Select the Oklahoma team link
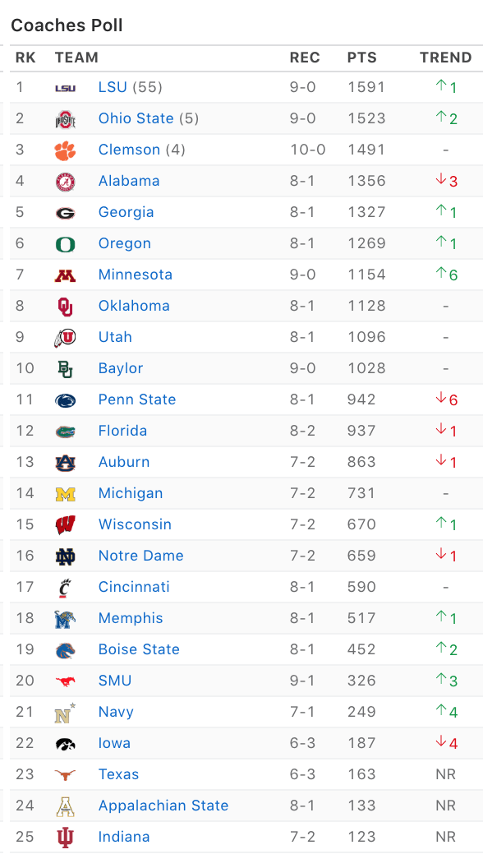This screenshot has width=483, height=868. pos(134,306)
